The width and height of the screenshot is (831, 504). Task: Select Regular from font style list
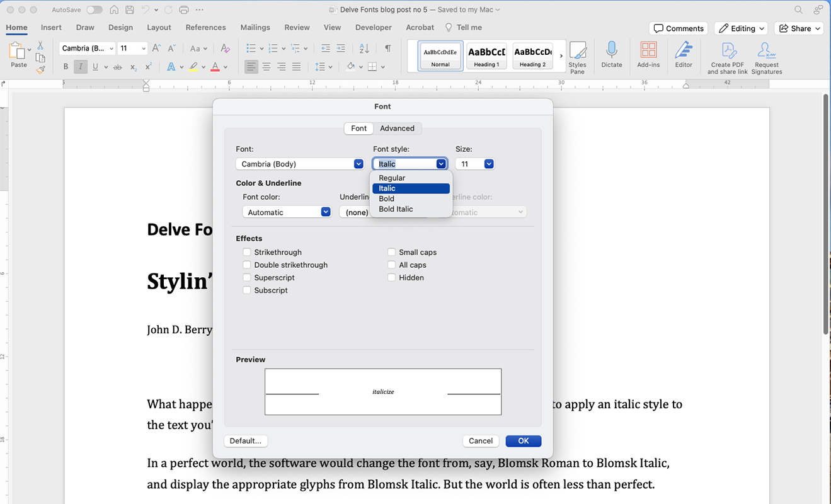[x=411, y=178]
